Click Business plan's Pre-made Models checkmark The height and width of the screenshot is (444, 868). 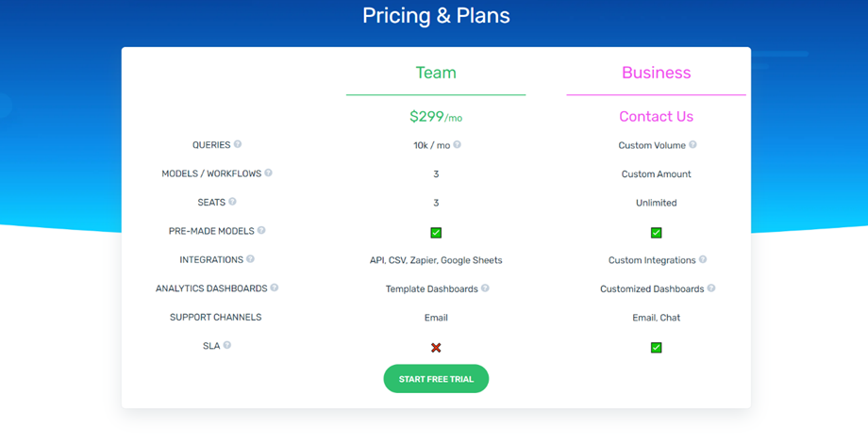657,233
